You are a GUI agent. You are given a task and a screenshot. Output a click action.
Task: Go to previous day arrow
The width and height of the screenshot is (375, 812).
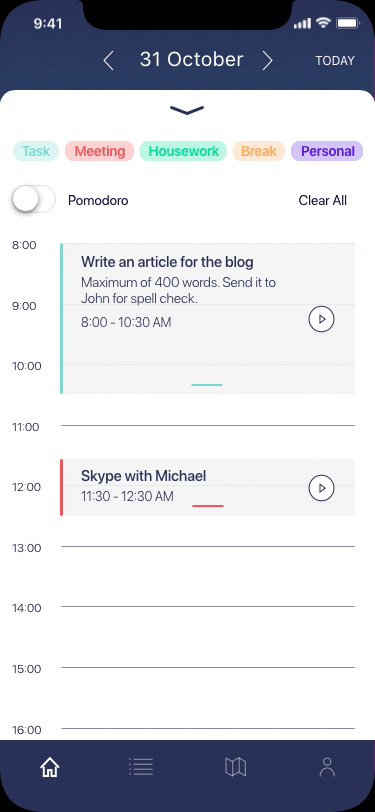tap(108, 61)
